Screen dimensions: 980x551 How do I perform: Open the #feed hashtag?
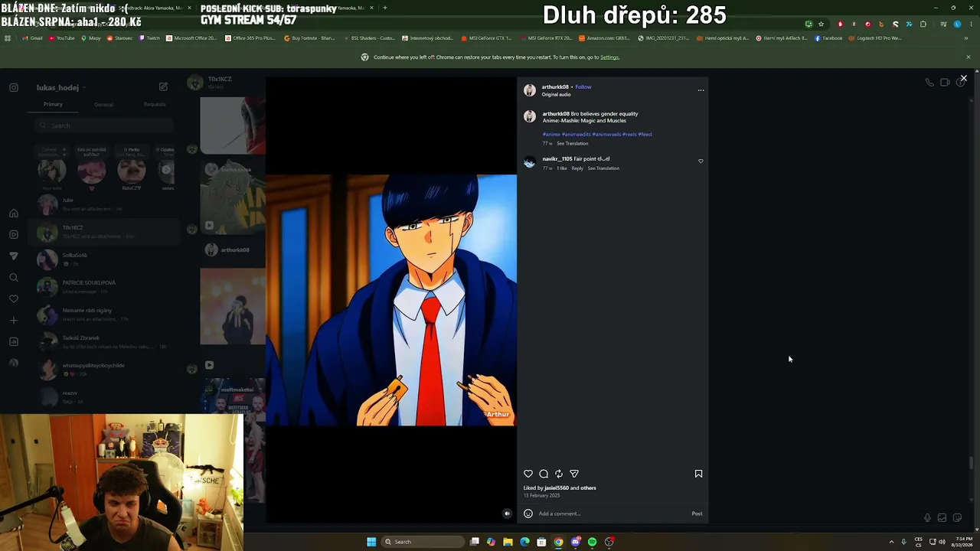tap(645, 135)
